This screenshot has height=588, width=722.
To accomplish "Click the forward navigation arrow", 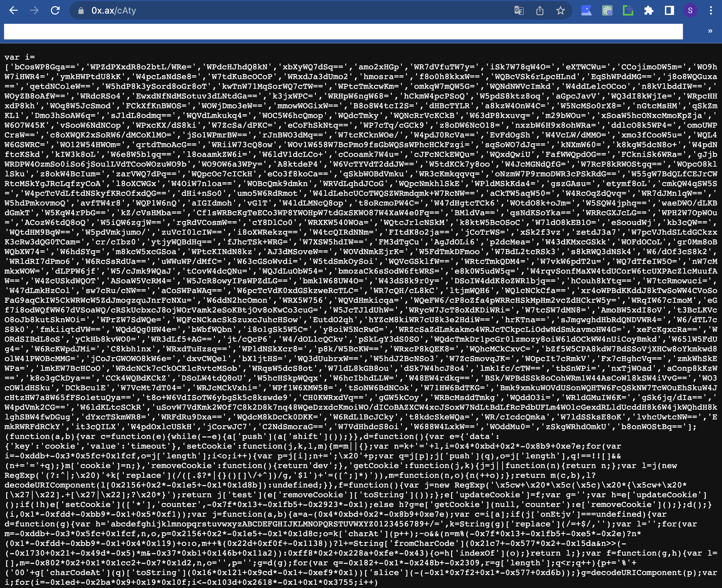I will (34, 10).
